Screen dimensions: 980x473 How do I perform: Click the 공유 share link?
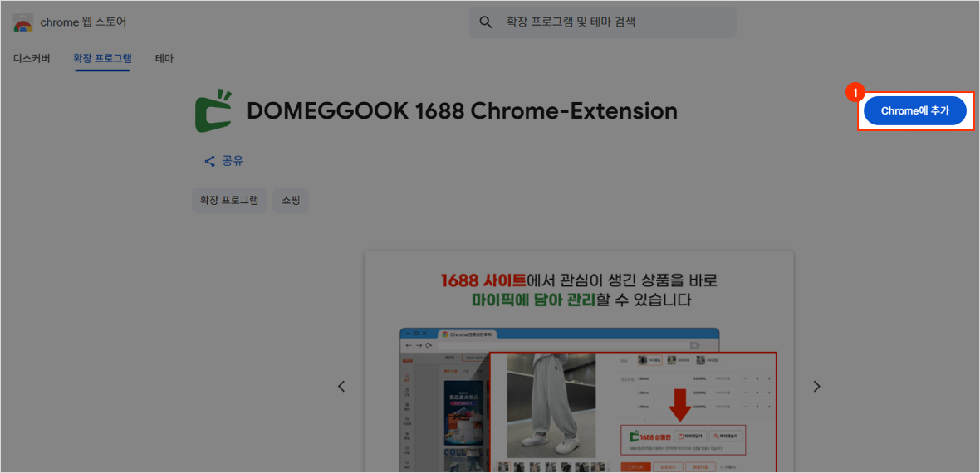[x=224, y=161]
